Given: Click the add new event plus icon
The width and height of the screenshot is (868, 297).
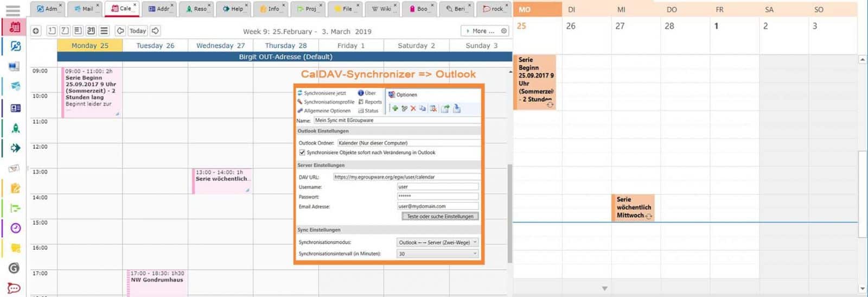Looking at the screenshot, I should 36,31.
